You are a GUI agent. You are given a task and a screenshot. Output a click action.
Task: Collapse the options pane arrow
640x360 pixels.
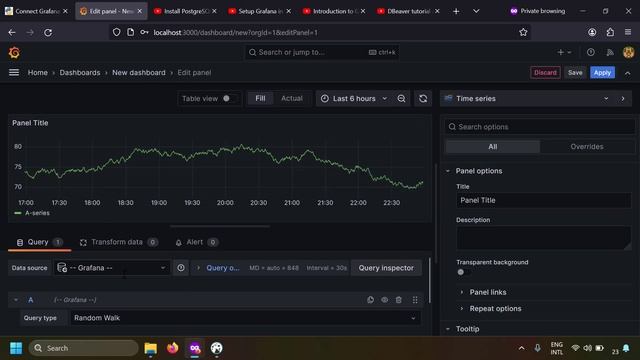coord(623,99)
